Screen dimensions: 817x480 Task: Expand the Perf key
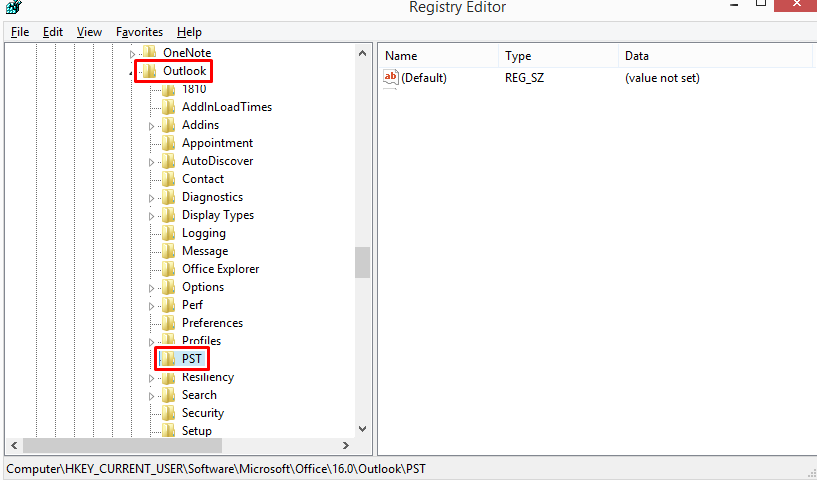coord(152,306)
